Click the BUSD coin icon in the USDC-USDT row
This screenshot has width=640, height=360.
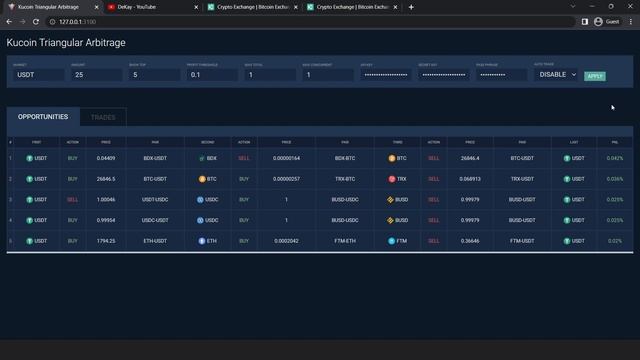390,220
